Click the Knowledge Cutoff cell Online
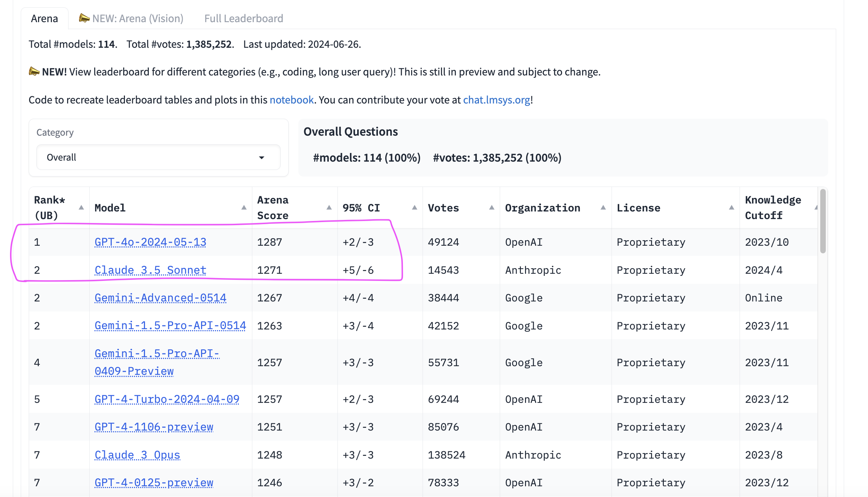The height and width of the screenshot is (497, 868). pyautogui.click(x=779, y=298)
